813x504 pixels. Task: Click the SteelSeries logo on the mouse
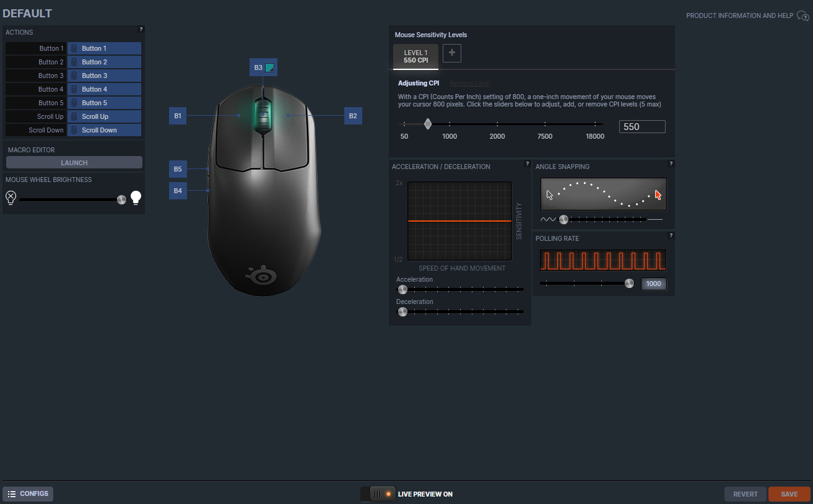(x=261, y=276)
